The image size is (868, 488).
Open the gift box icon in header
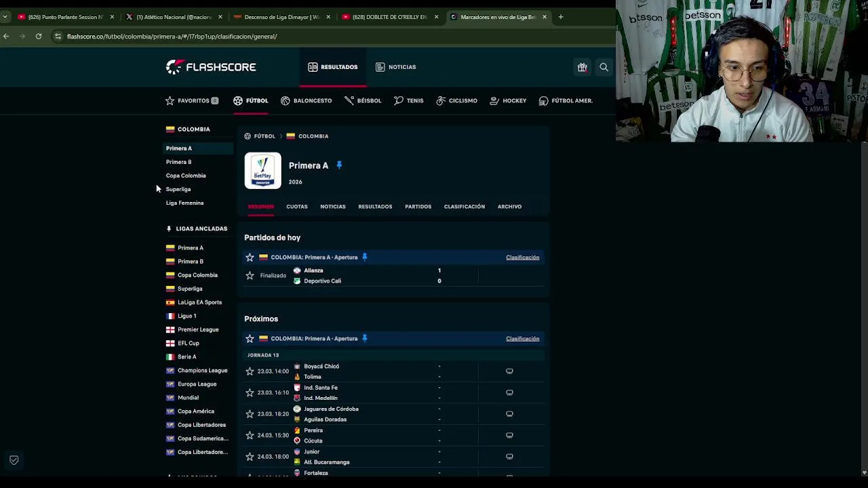pyautogui.click(x=582, y=67)
